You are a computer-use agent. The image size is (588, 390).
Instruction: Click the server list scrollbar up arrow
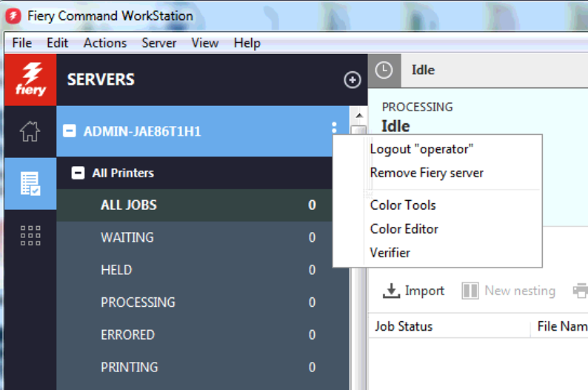coord(358,116)
